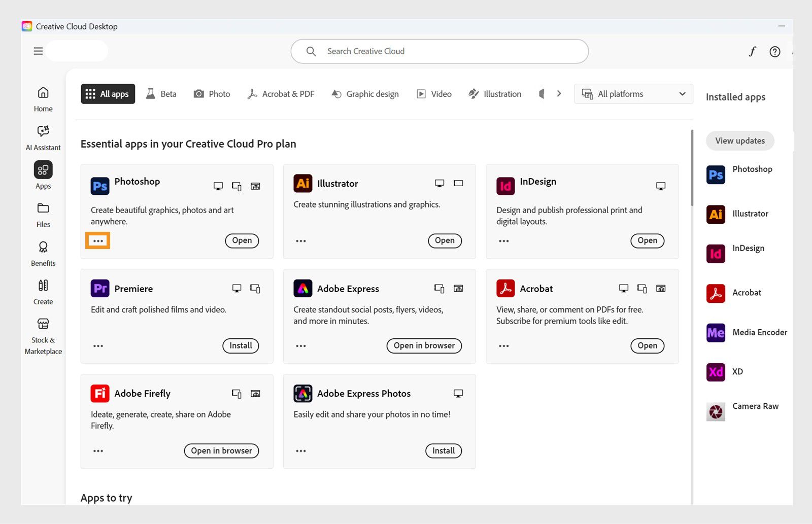812x524 pixels.
Task: Select XD in the Installed apps list
Action: [725, 372]
